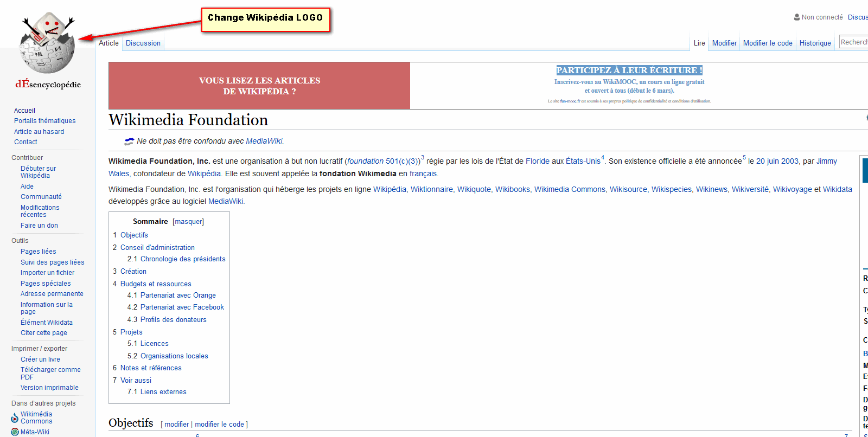Click the Méta-Wiki icon in sidebar
The height and width of the screenshot is (437, 868).
click(15, 432)
